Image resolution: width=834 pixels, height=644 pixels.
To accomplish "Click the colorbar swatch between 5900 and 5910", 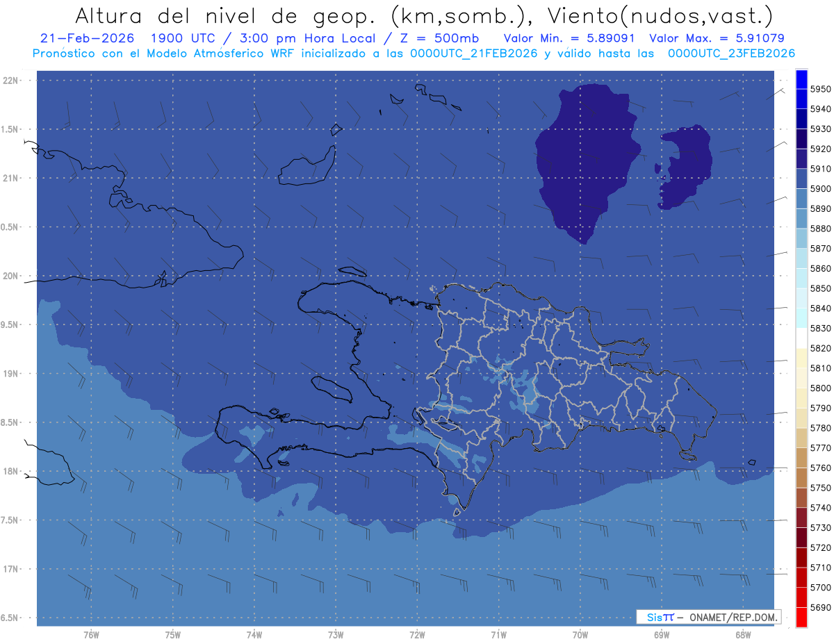I will click(x=801, y=179).
